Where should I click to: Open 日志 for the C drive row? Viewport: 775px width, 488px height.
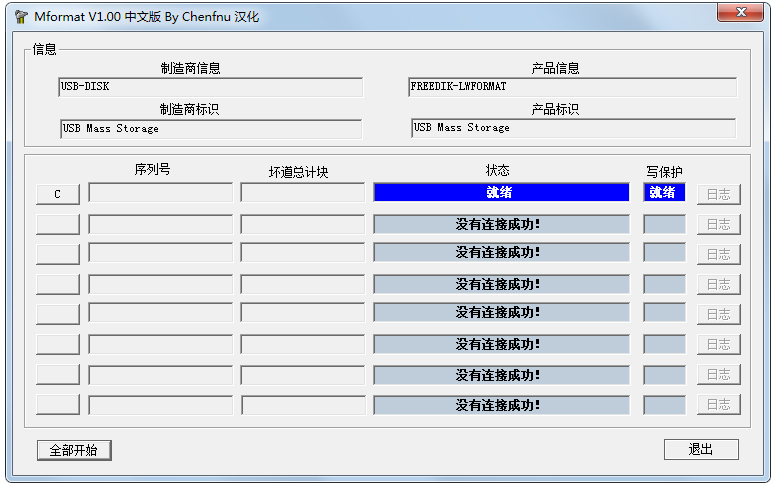718,194
